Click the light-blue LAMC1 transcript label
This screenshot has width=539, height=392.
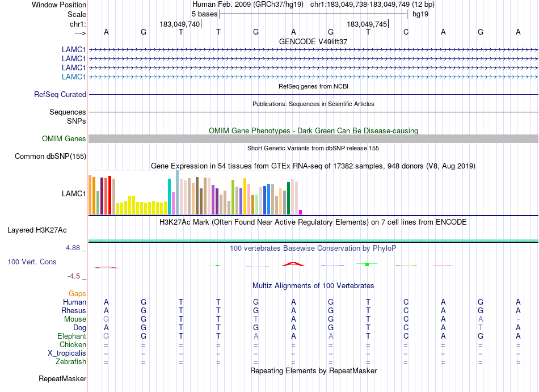tap(74, 77)
